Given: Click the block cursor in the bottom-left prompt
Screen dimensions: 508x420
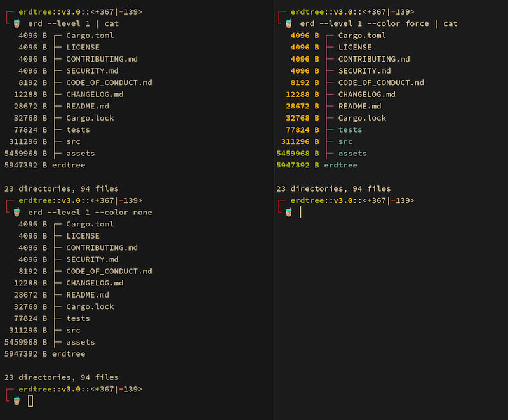Looking at the screenshot, I should [30, 401].
